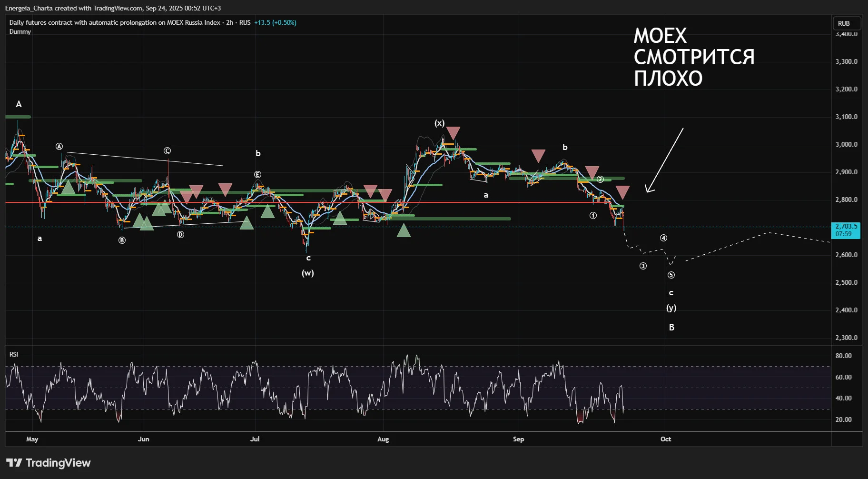
Task: Click the 2,400.0 price axis label
Action: (x=846, y=310)
